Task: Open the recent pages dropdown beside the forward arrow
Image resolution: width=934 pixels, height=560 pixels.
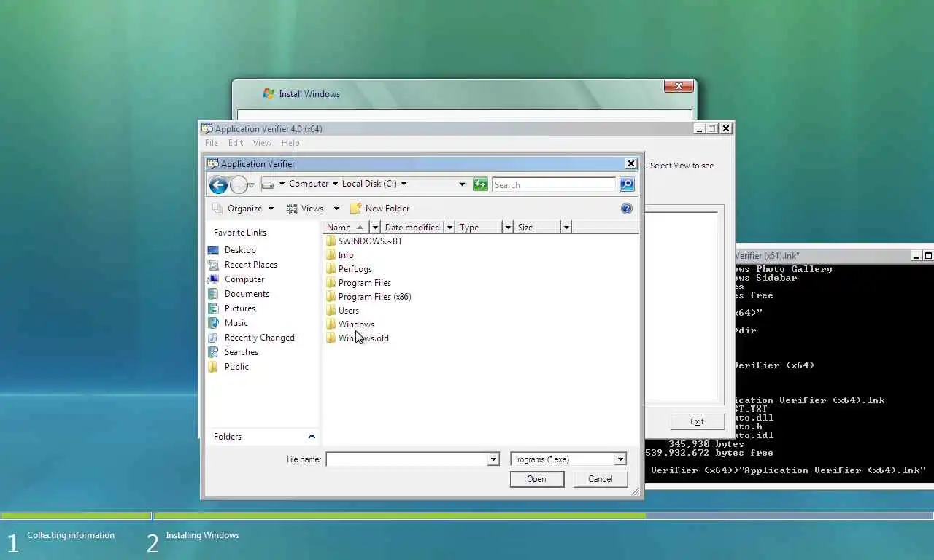Action: point(252,185)
